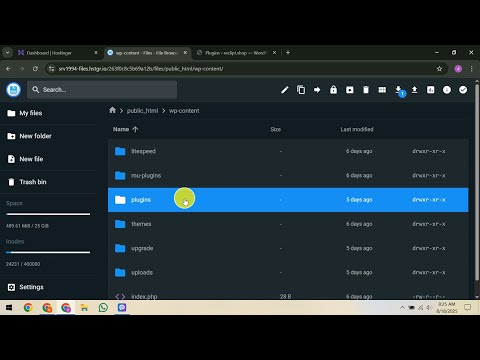480x360 pixels.
Task: Open a new browser tab
Action: click(x=288, y=53)
